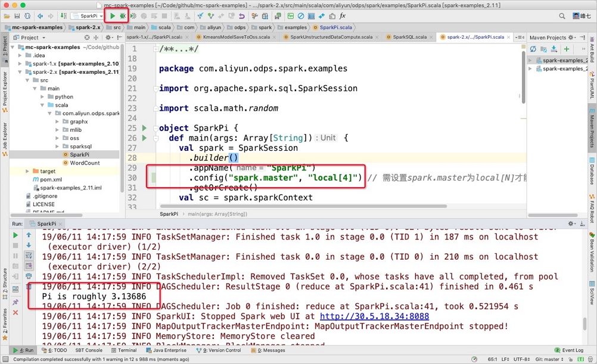Switch to KmeansModelSaveToOss.scala editor tab
597x364 pixels.
(236, 37)
